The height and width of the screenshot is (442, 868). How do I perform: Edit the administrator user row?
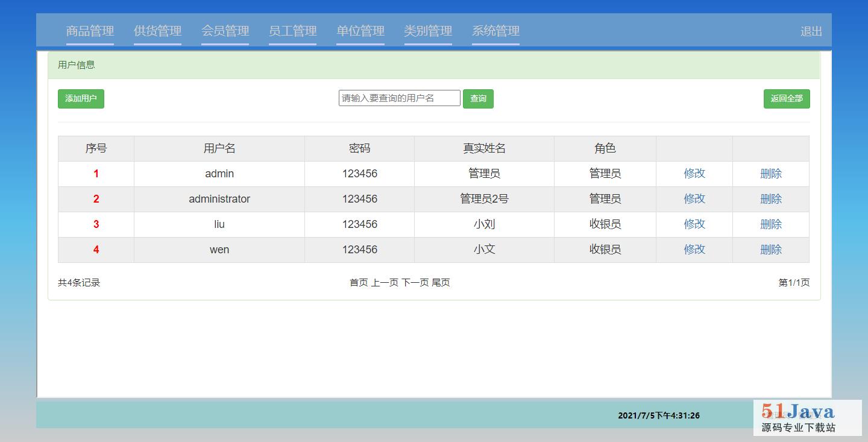click(694, 199)
